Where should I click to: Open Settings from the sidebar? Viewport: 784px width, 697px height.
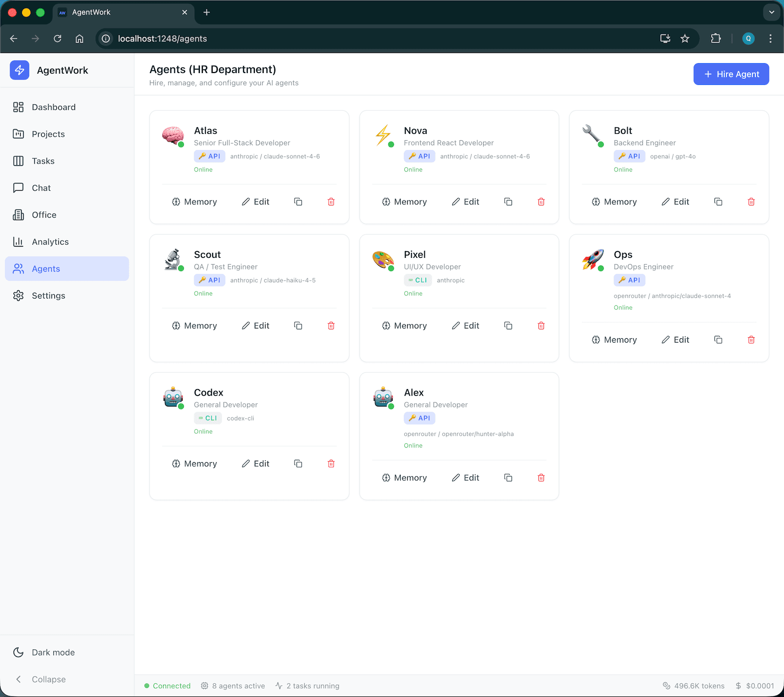(49, 295)
